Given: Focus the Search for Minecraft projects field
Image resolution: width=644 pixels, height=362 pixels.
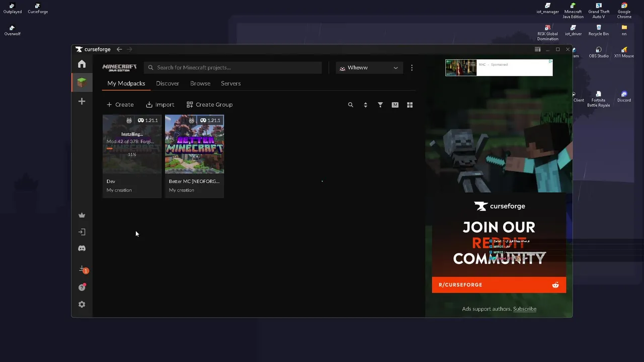Looking at the screenshot, I should pos(232,67).
